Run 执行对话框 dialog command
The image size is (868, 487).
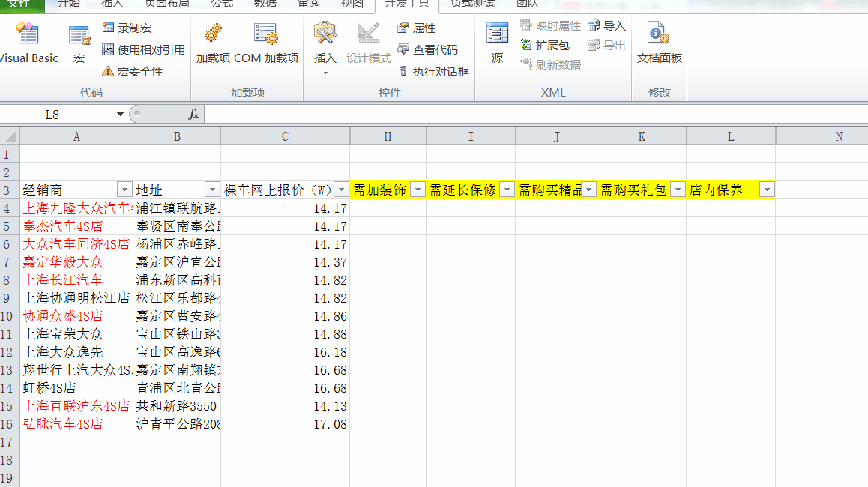click(x=433, y=72)
